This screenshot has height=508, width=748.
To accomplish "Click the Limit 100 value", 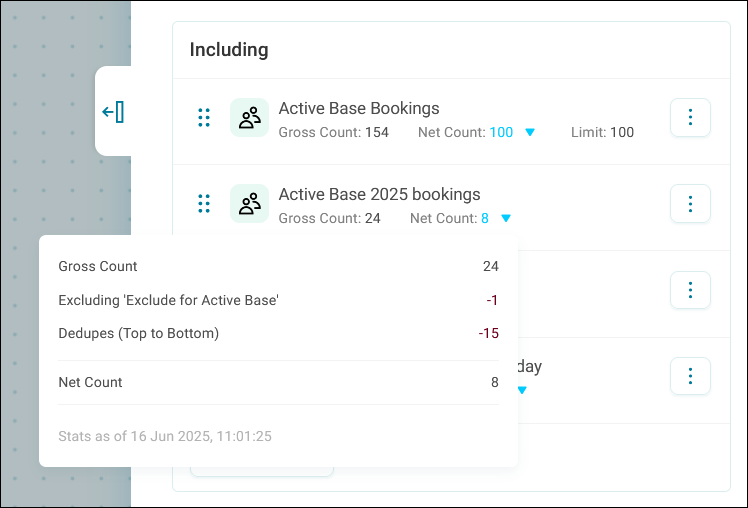I will (x=622, y=132).
